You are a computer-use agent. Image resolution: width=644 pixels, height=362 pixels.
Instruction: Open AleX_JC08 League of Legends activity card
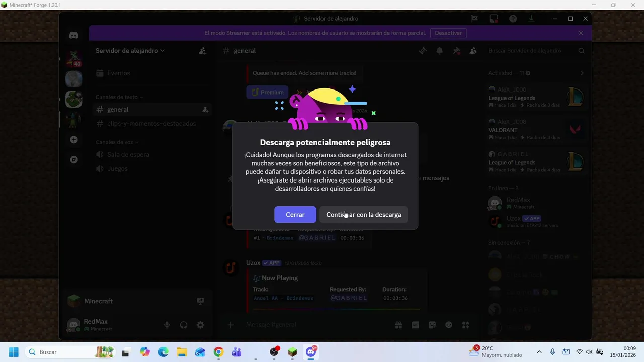(536, 97)
